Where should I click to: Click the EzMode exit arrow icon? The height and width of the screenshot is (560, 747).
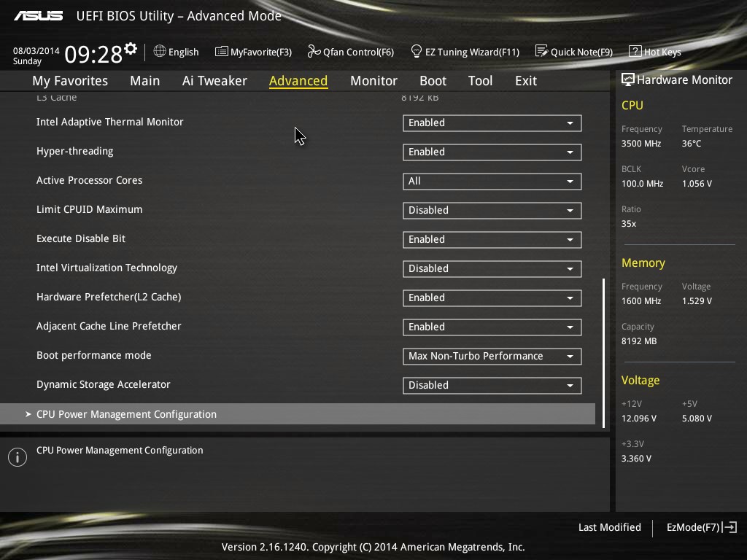click(729, 527)
